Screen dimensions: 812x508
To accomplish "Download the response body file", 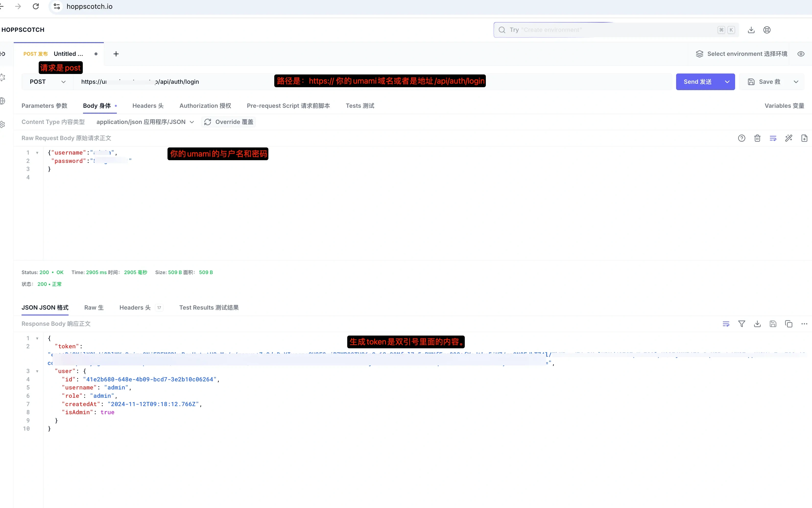I will tap(757, 324).
